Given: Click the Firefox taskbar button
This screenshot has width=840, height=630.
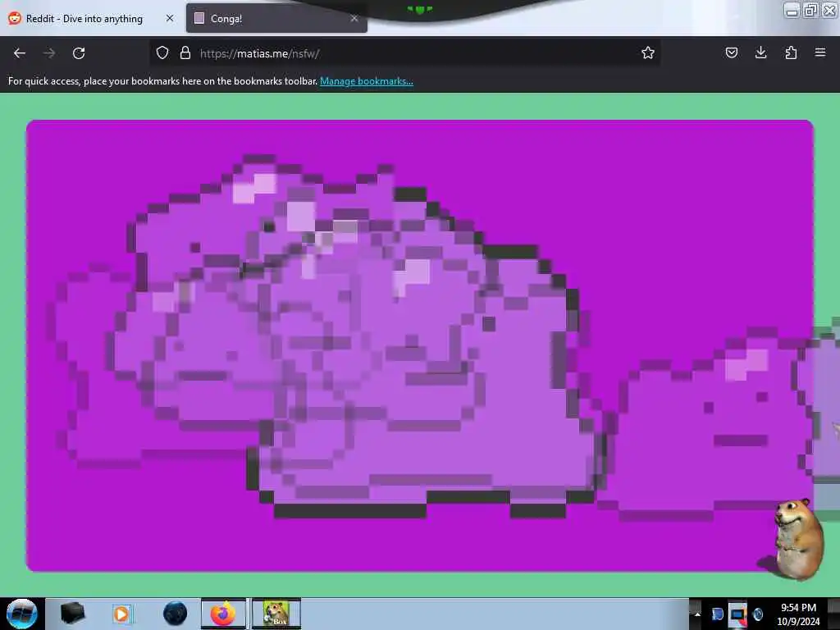Looking at the screenshot, I should (x=223, y=614).
